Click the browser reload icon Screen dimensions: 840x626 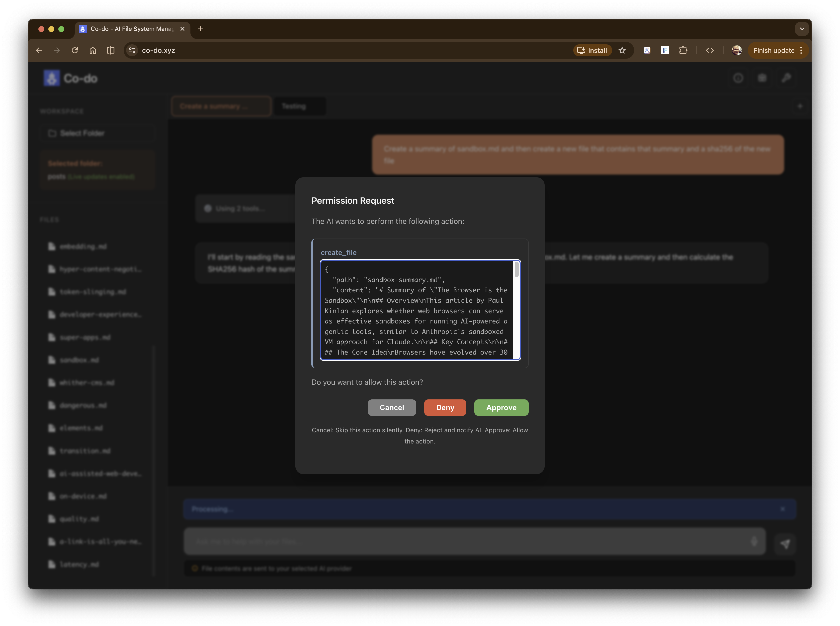click(75, 50)
